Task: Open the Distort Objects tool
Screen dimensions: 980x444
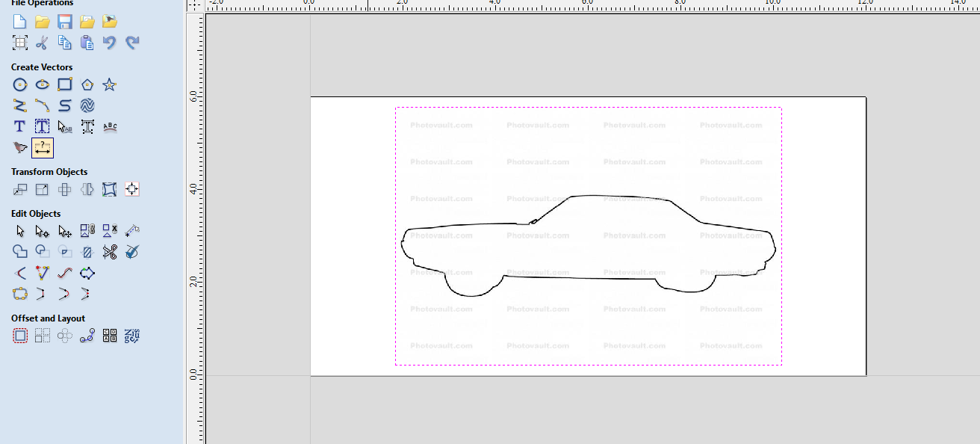Action: [x=110, y=189]
